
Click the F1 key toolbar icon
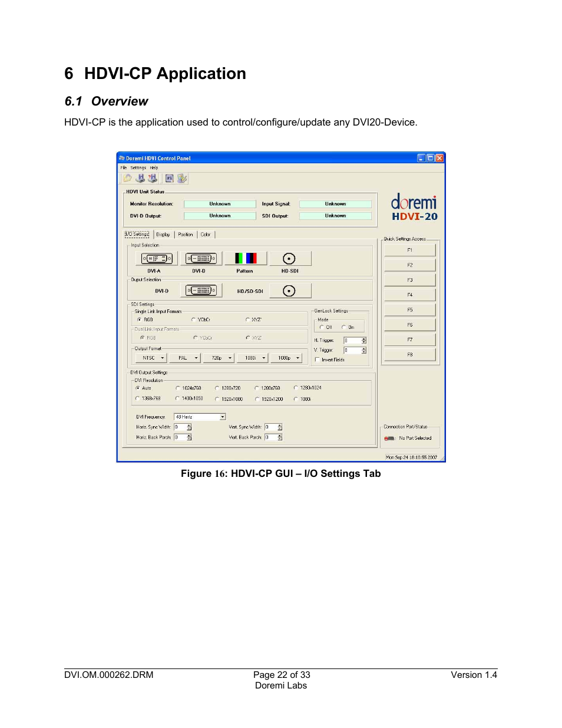170,178
